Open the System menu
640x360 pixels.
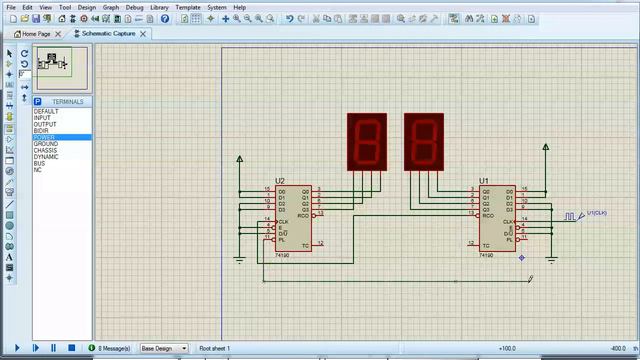pos(217,7)
